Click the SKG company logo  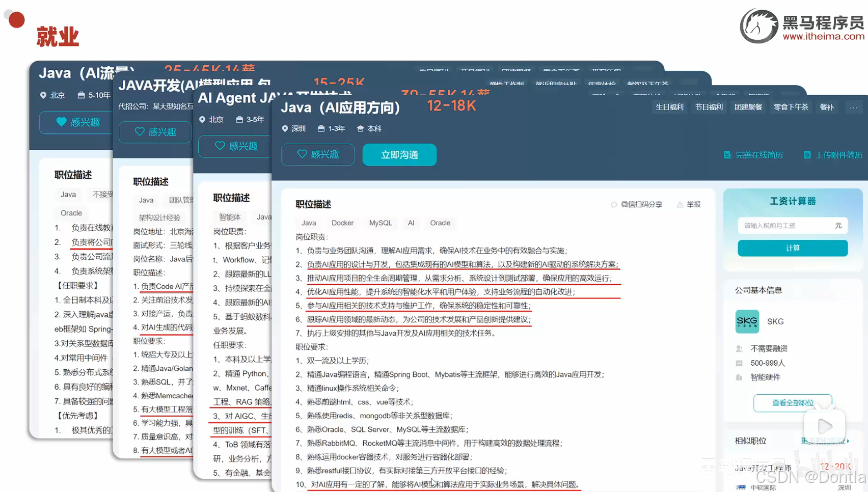(x=747, y=321)
